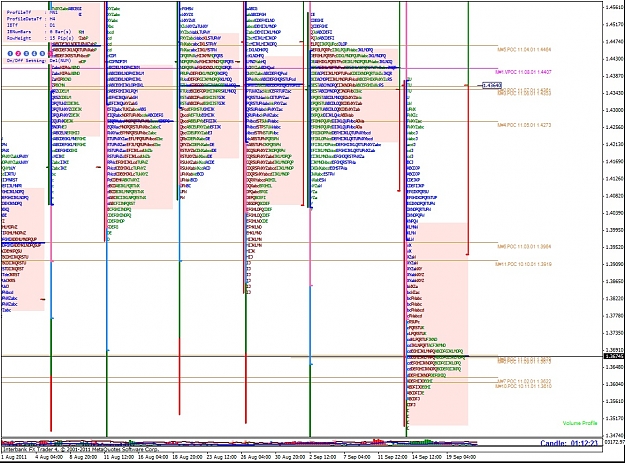Click the 26 Aug 04:00 time axis label
Screen dimensions: 625x463
click(255, 457)
